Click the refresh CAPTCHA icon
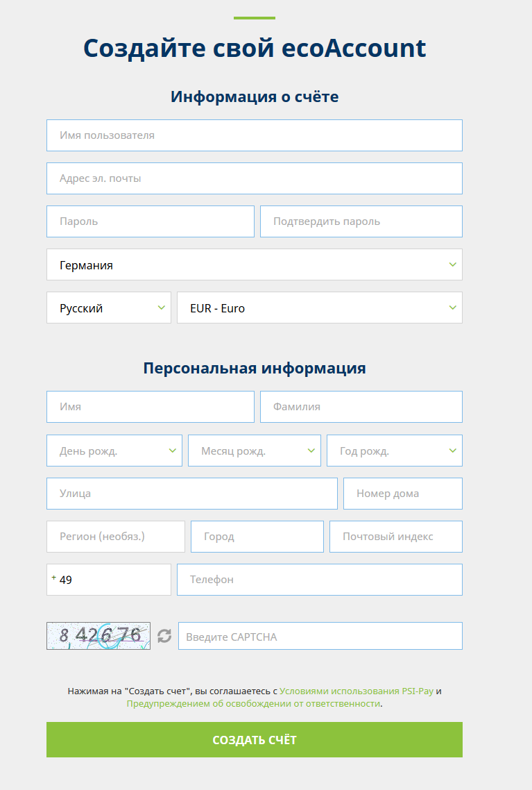The image size is (532, 790). click(164, 636)
